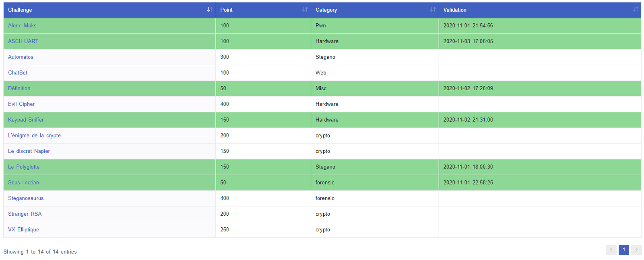The height and width of the screenshot is (260, 644).
Task: Open the VX Elliptique challenge
Action: (23, 230)
